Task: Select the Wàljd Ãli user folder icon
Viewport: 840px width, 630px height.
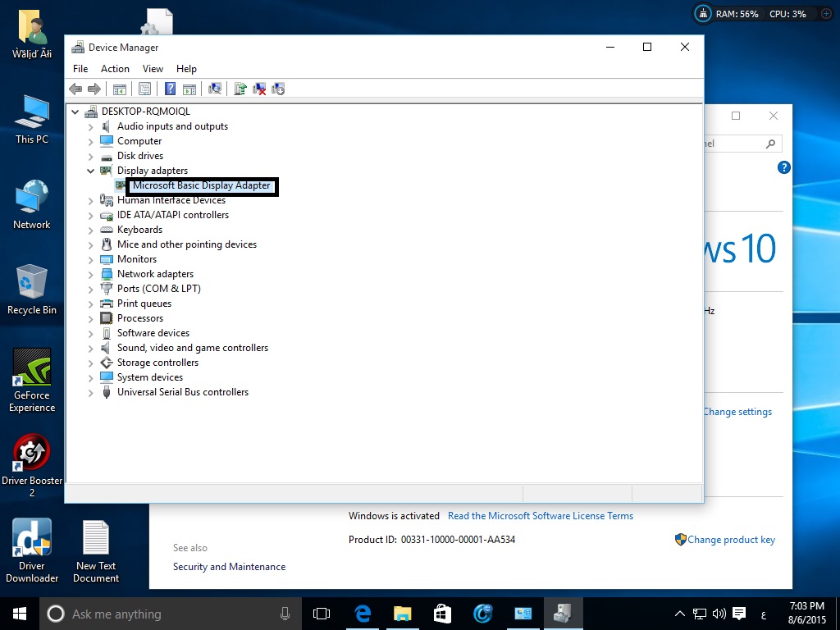Action: [x=32, y=34]
